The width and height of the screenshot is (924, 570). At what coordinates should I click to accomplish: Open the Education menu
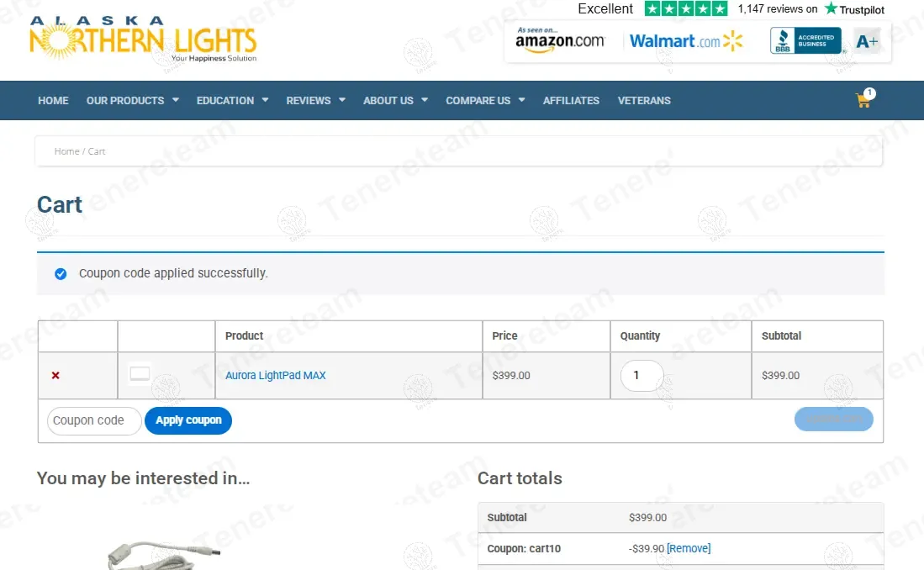pos(225,101)
